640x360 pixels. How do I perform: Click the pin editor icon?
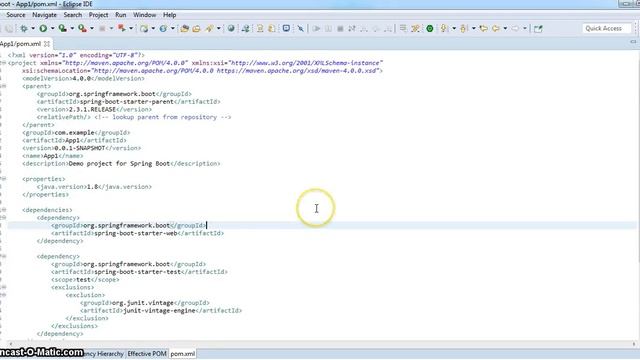coord(300,29)
